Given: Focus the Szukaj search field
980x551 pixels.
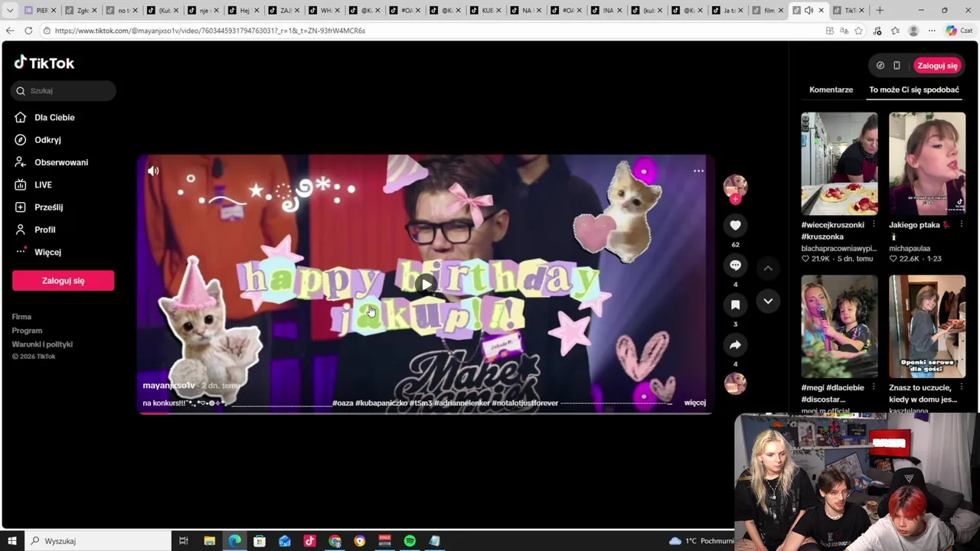Looking at the screenshot, I should [x=64, y=90].
